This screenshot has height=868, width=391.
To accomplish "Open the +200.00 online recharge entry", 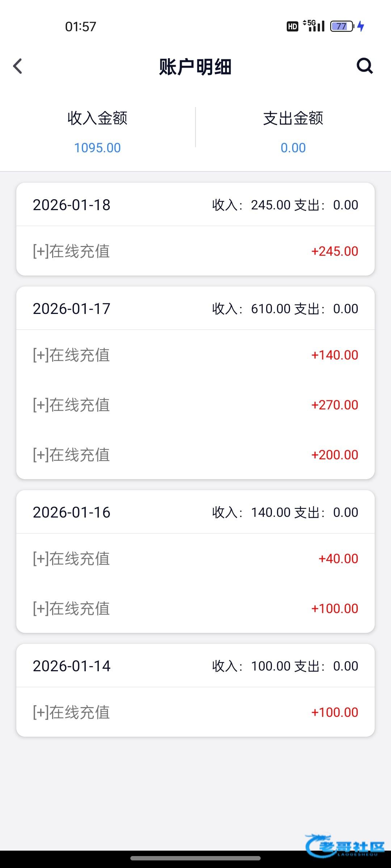I will click(195, 455).
